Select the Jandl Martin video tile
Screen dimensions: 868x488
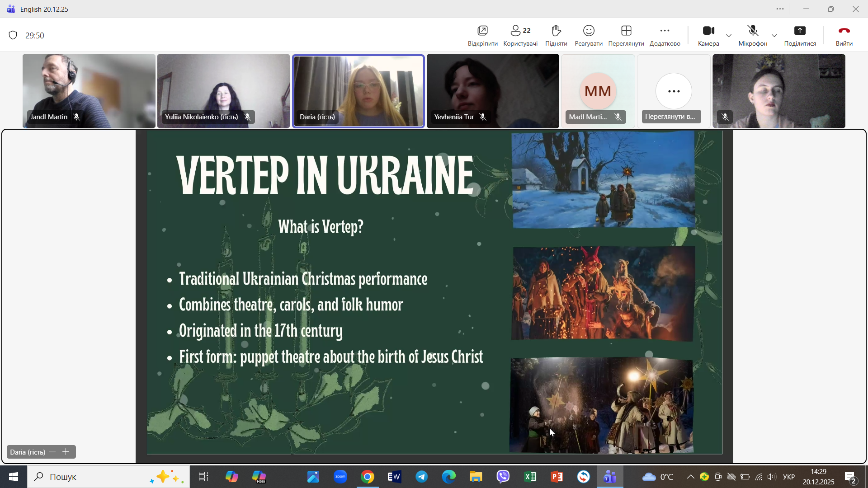(x=89, y=91)
